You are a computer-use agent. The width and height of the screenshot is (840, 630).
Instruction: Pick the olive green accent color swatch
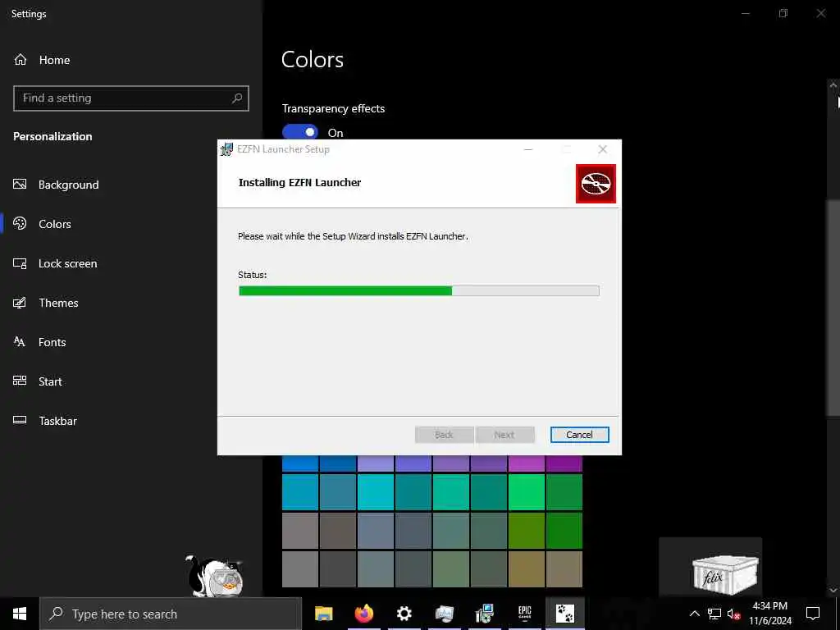tap(526, 531)
